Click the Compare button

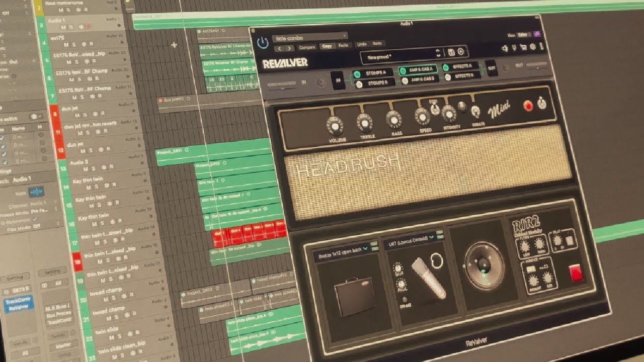point(307,47)
